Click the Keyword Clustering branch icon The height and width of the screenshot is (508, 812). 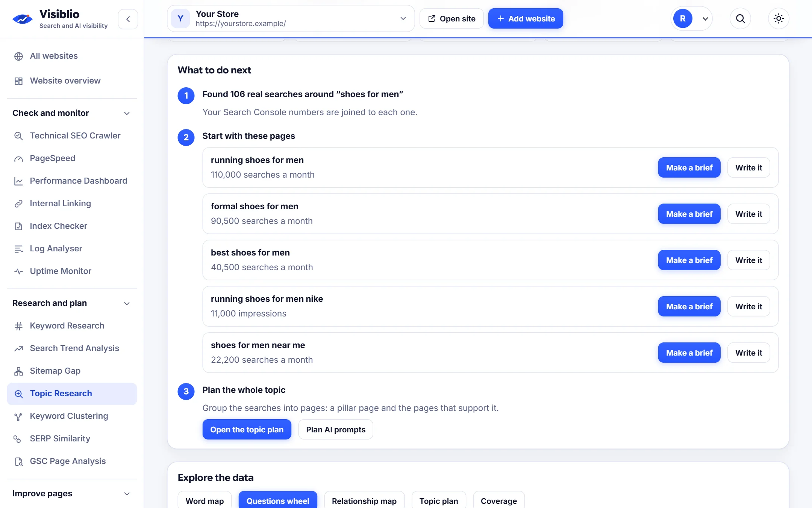[x=18, y=416]
